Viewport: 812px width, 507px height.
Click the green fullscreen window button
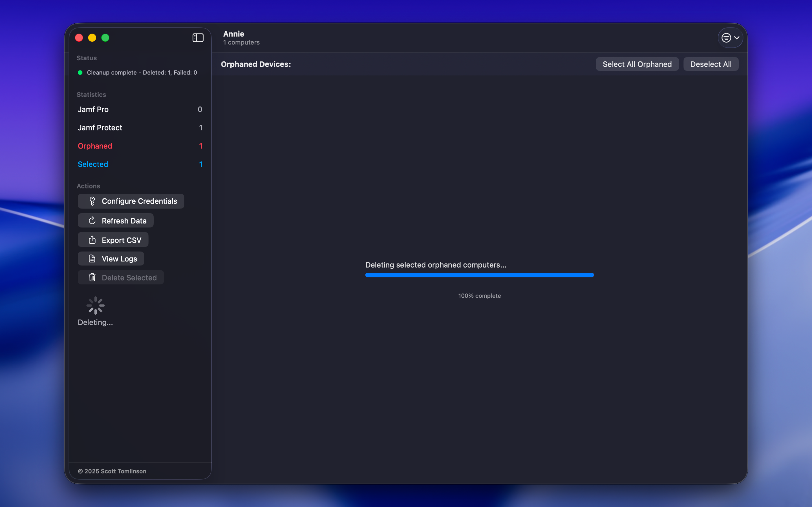105,37
